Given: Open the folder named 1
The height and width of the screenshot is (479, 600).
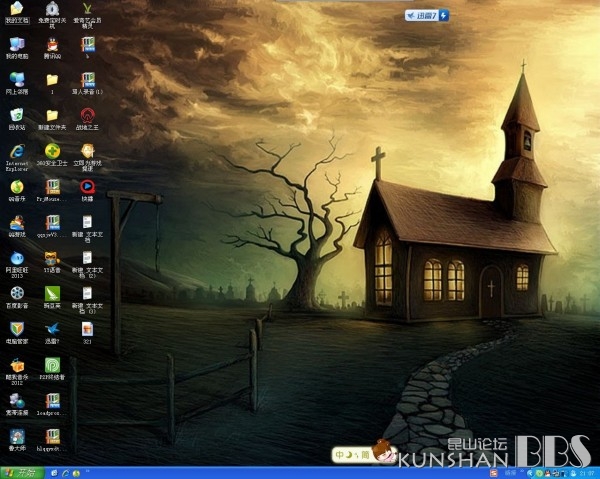Looking at the screenshot, I should coord(52,83).
